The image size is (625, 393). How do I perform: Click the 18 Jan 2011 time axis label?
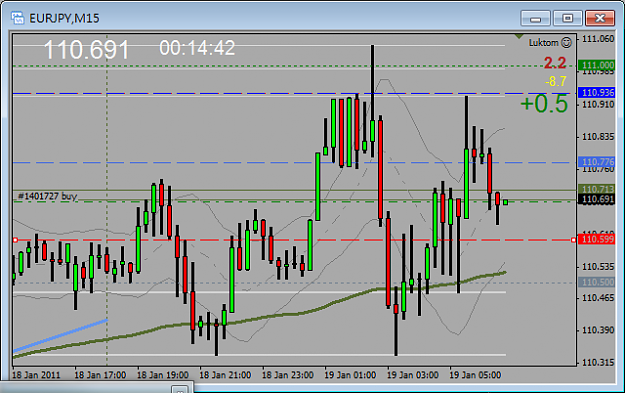coord(36,375)
